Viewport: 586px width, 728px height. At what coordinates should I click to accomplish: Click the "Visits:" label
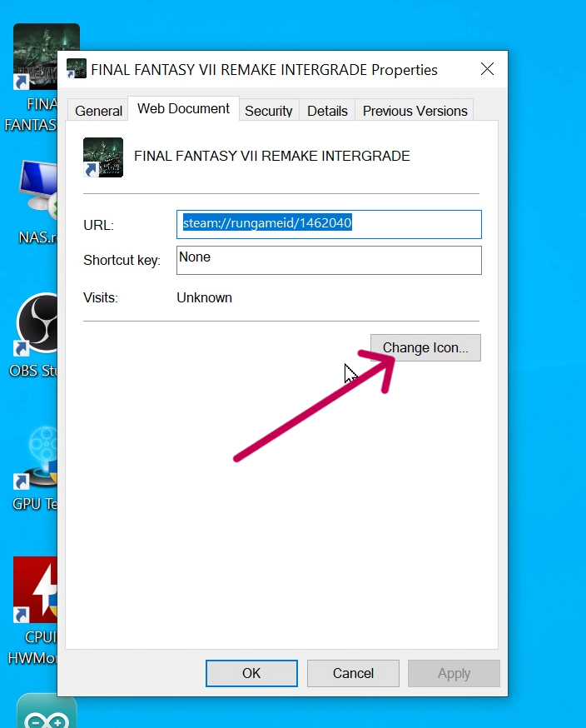tap(100, 297)
